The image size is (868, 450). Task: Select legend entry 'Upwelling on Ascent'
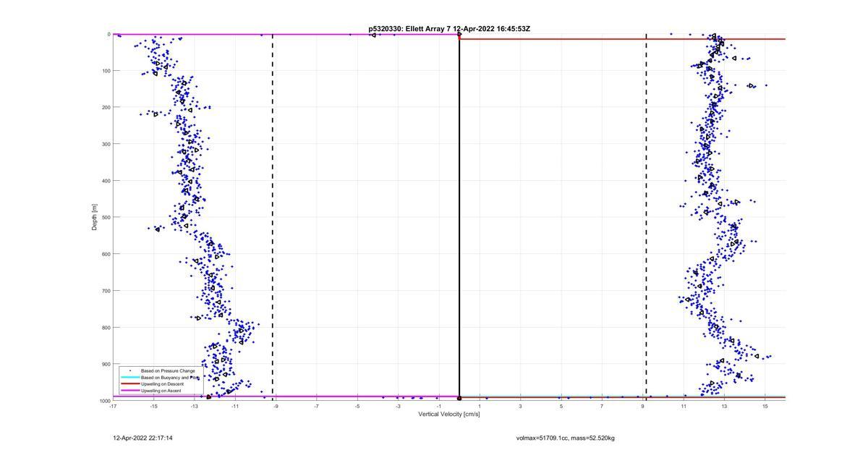161,391
